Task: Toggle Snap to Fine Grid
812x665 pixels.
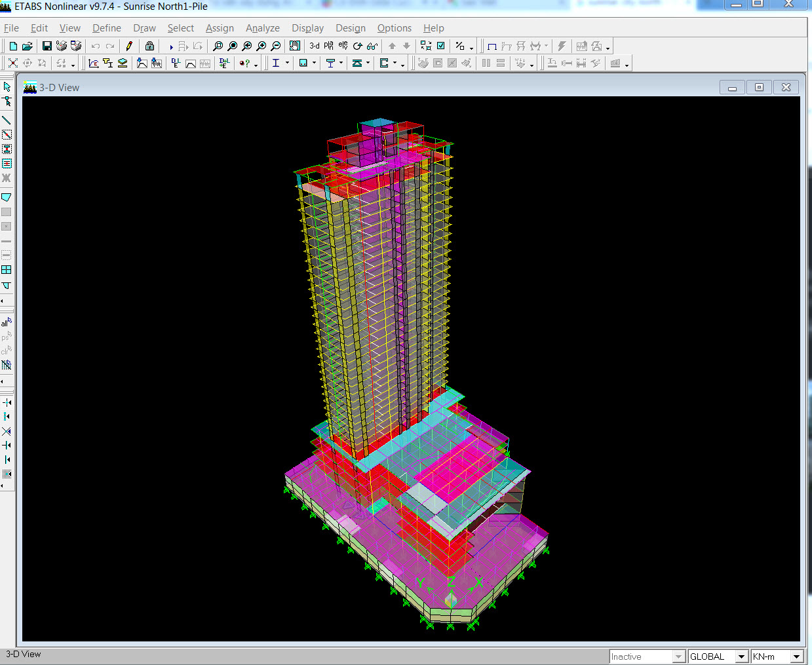Action: [7, 474]
